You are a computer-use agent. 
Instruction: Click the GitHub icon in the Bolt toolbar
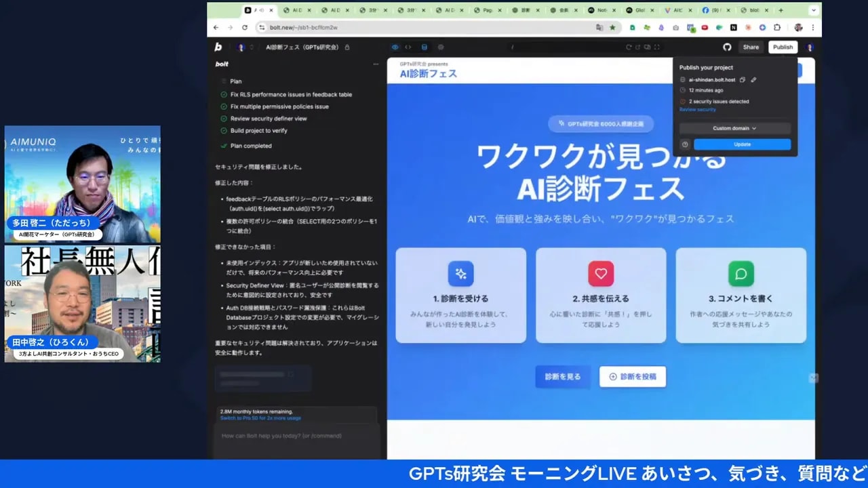tap(727, 47)
